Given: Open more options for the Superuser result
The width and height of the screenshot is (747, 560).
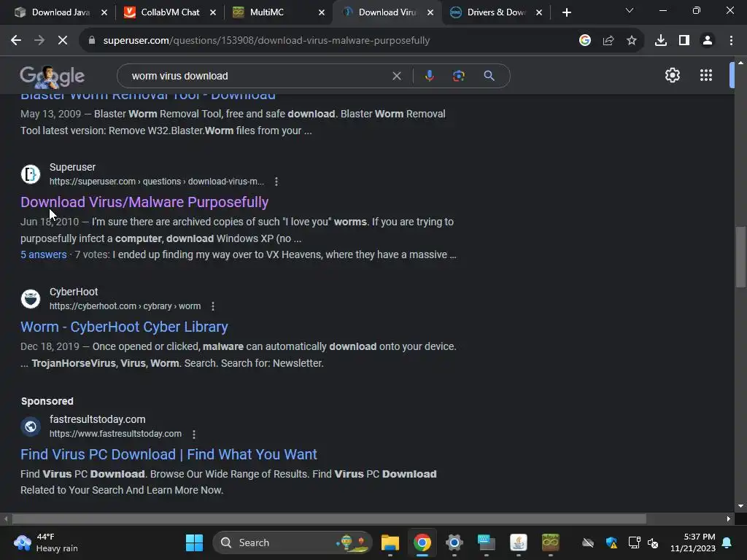Looking at the screenshot, I should coord(276,182).
